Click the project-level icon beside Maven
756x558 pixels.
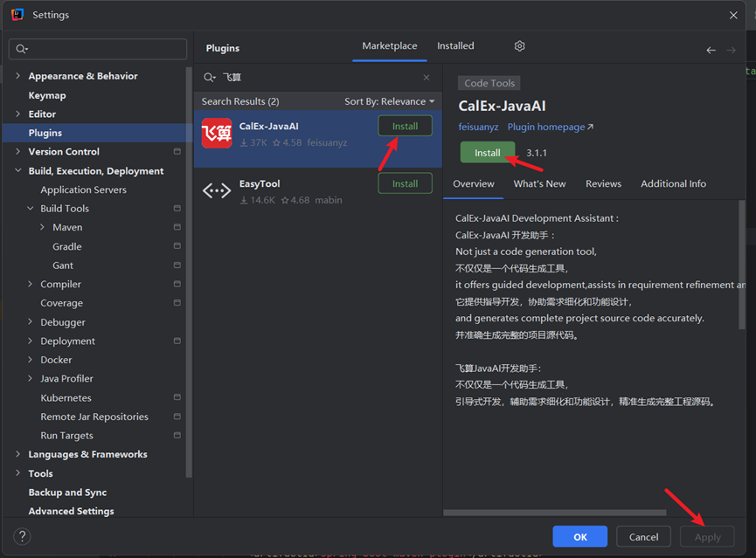177,227
